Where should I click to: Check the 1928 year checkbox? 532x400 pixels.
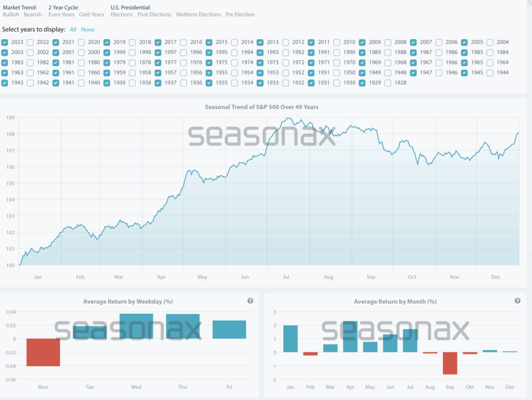click(x=388, y=83)
